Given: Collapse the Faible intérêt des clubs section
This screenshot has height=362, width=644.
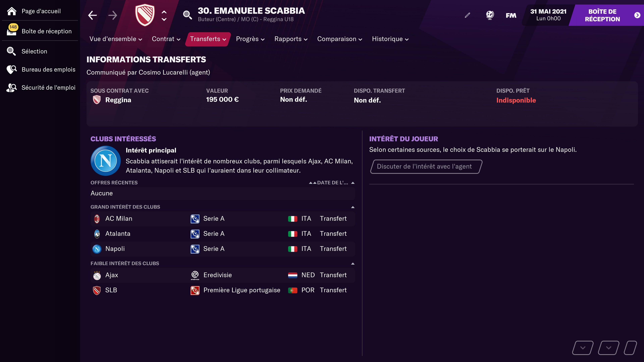Looking at the screenshot, I should pos(353,264).
